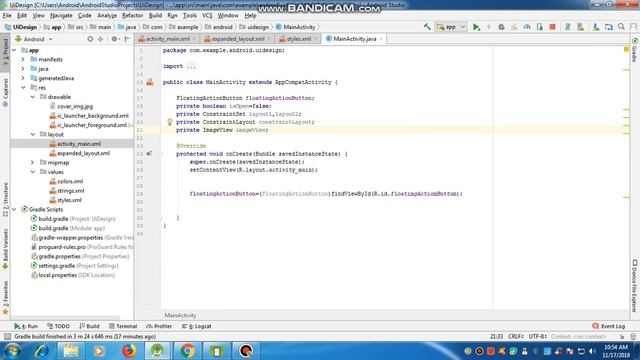Open the VCS menu
The height and width of the screenshot is (360, 640).
(207, 16)
